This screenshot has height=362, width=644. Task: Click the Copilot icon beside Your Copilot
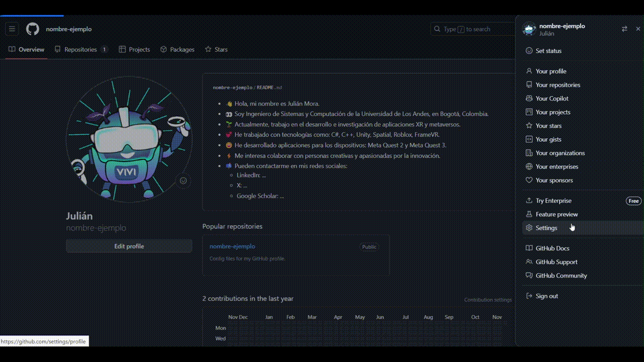529,98
